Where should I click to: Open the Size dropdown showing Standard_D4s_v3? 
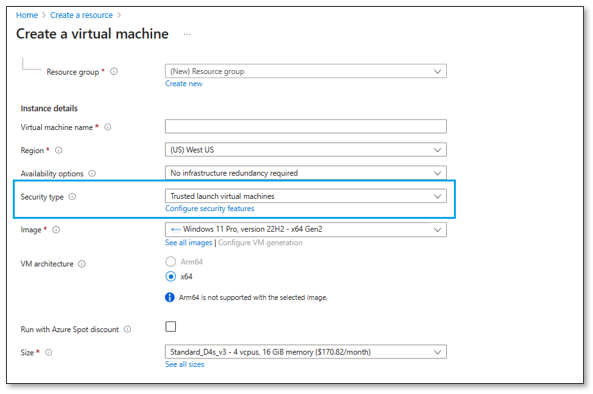click(x=306, y=352)
